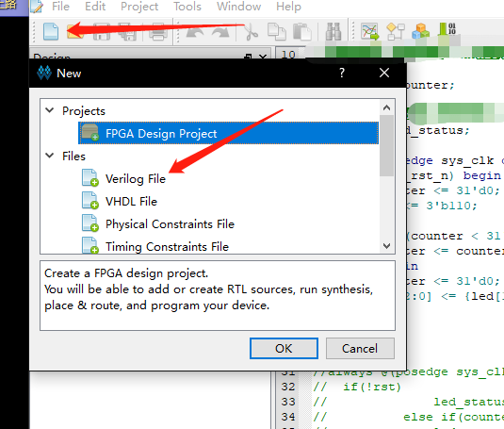This screenshot has width=504, height=429.
Task: Click the Save All toolbar icon
Action: pos(128,31)
